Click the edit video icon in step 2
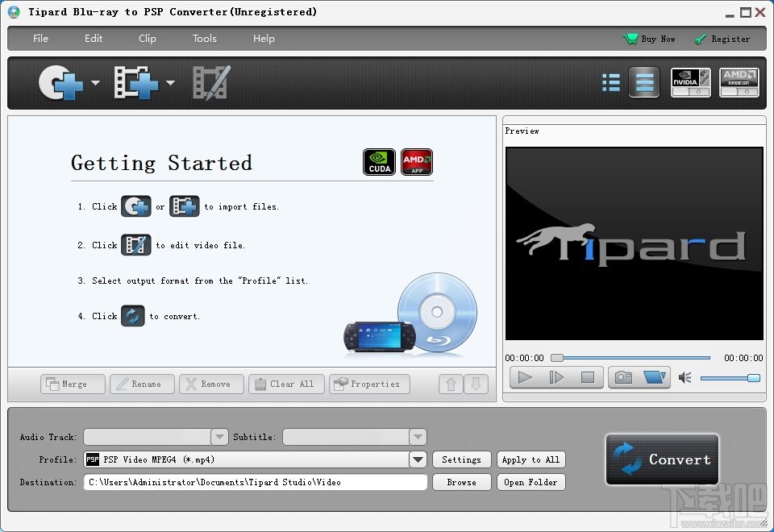 point(136,245)
